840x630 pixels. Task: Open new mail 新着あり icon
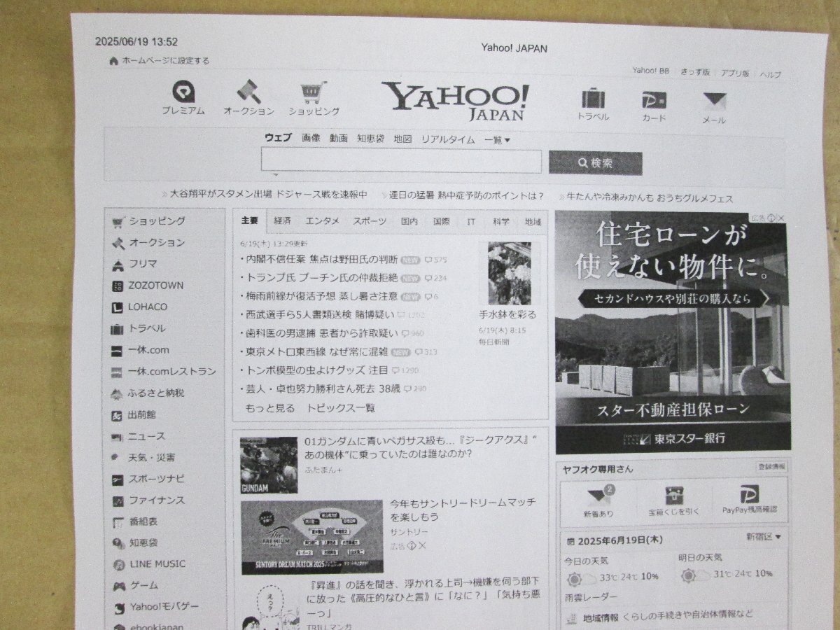pos(601,496)
